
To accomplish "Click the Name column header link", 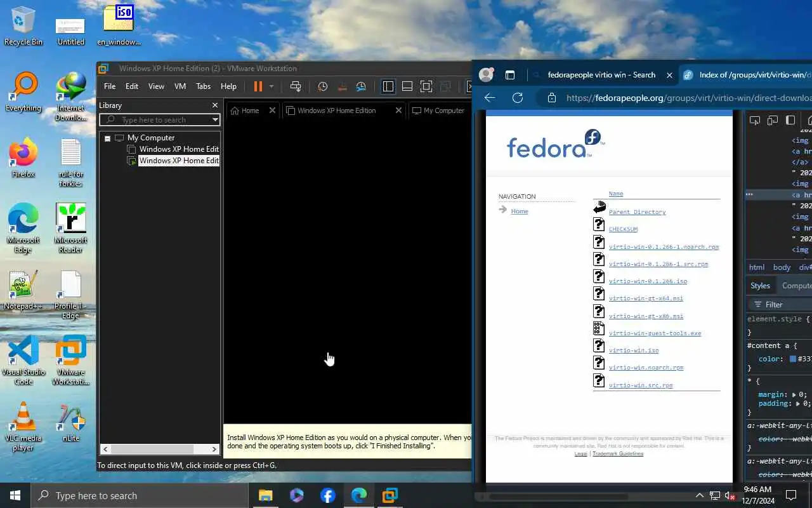I will click(x=616, y=194).
